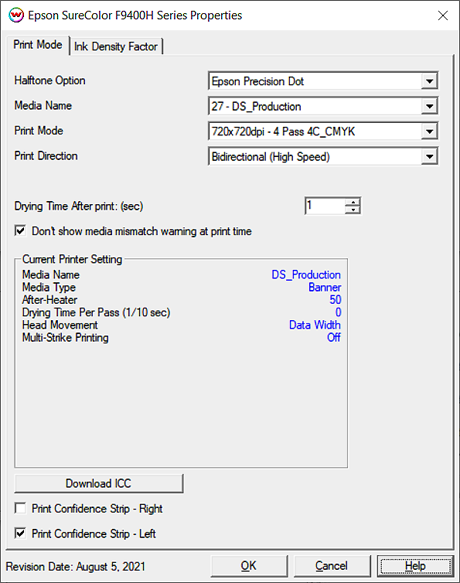
Task: Click the Cancel button
Action: point(332,566)
